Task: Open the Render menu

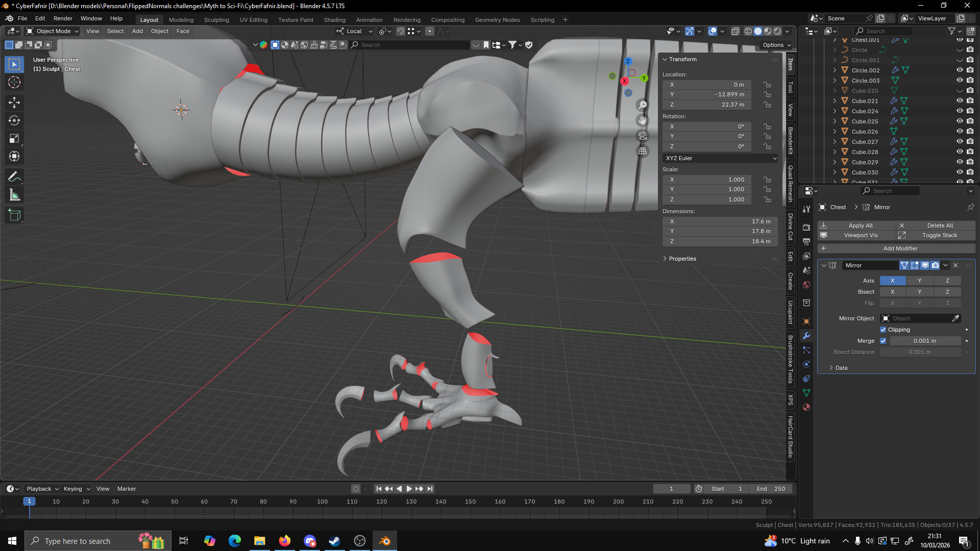Action: [x=63, y=18]
